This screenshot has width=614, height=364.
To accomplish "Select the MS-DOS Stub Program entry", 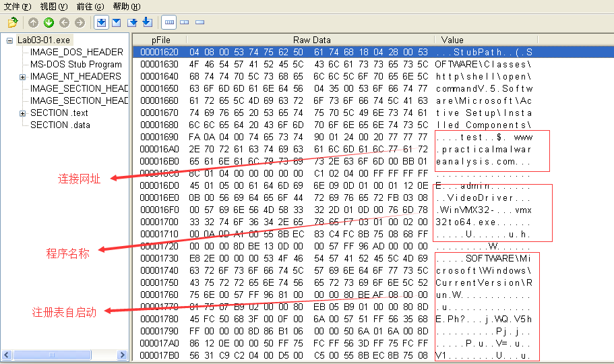I will (x=75, y=64).
